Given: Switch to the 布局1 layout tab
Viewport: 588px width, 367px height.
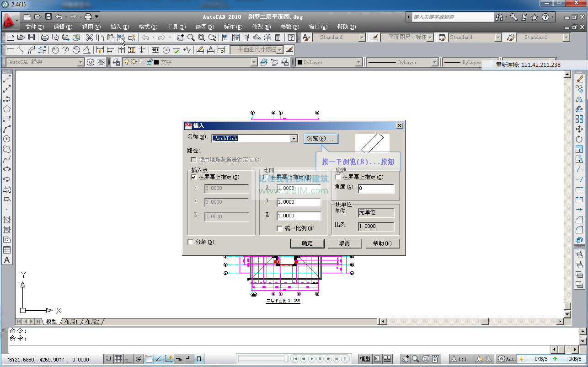Looking at the screenshot, I should pos(70,322).
